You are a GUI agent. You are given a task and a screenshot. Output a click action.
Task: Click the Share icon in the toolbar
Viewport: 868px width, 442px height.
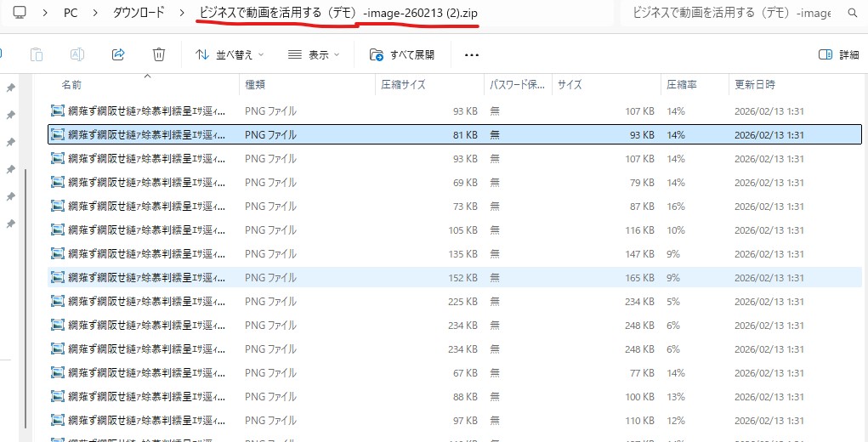click(118, 54)
